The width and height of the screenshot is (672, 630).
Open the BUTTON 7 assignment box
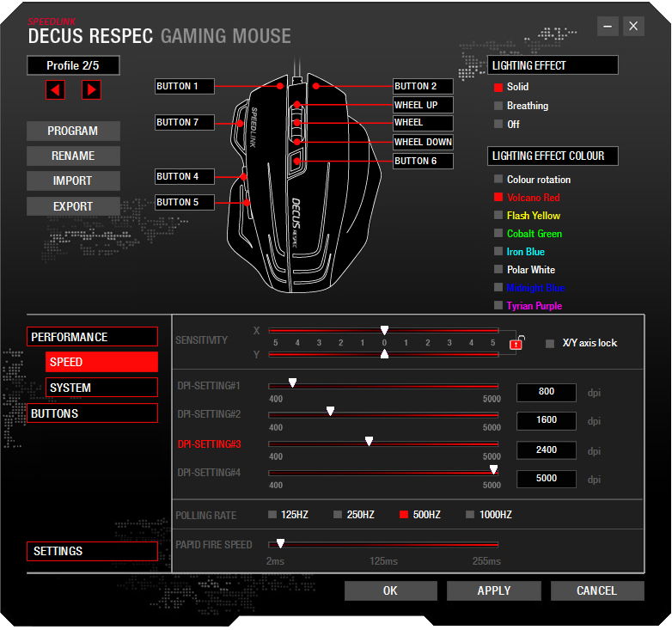[184, 123]
